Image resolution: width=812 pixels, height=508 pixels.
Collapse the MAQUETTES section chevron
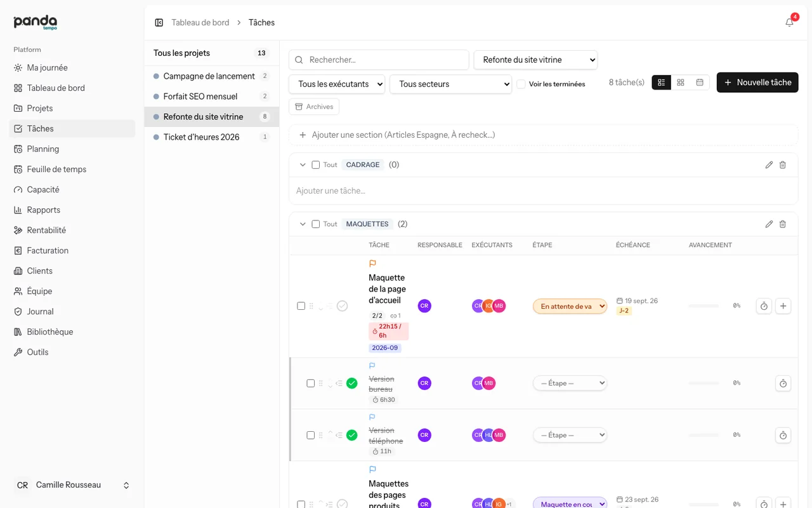(303, 224)
